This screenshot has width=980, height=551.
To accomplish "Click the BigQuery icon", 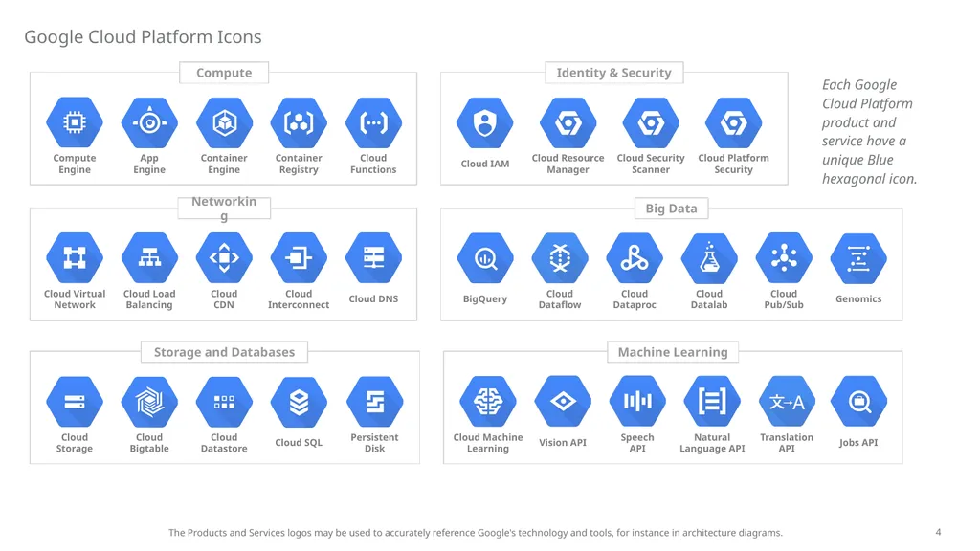I will pyautogui.click(x=485, y=258).
